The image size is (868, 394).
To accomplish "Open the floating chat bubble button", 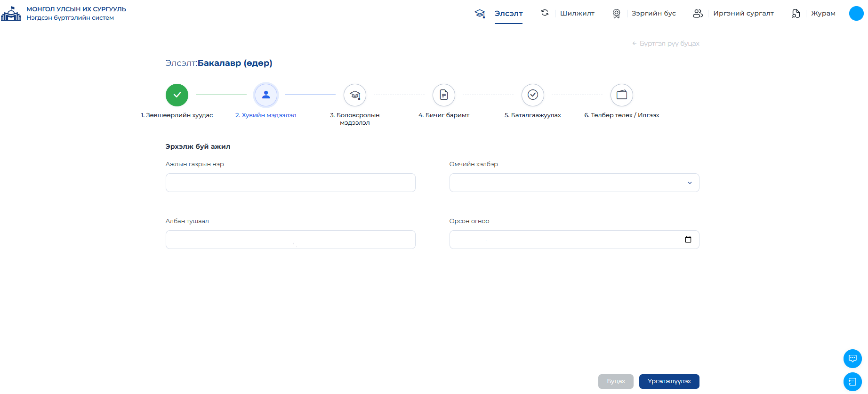I will pos(852,359).
